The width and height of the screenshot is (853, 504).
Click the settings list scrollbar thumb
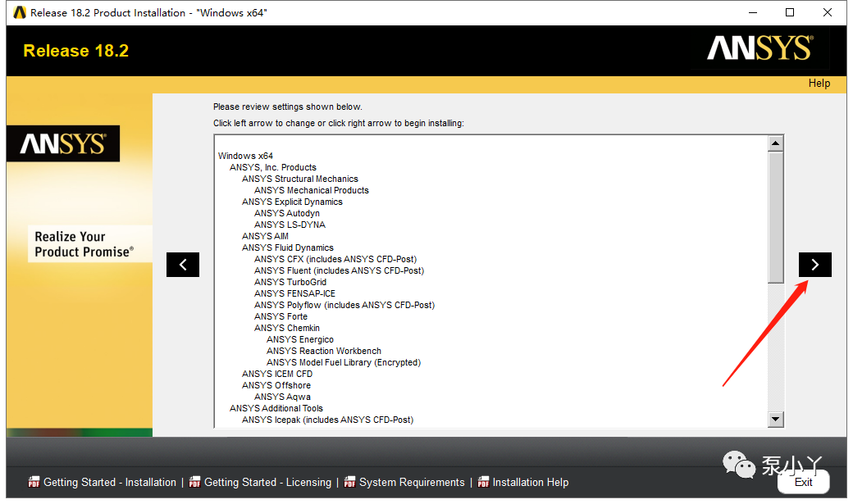coord(775,217)
